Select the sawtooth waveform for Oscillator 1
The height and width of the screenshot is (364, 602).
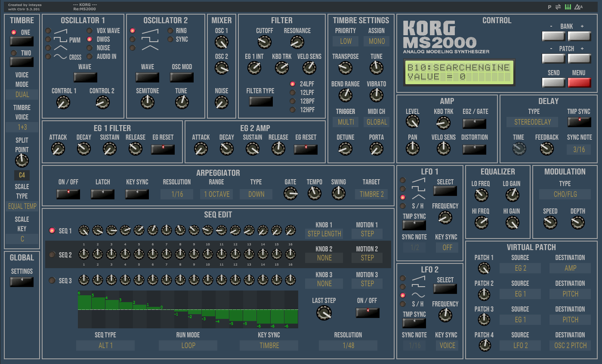(x=48, y=31)
